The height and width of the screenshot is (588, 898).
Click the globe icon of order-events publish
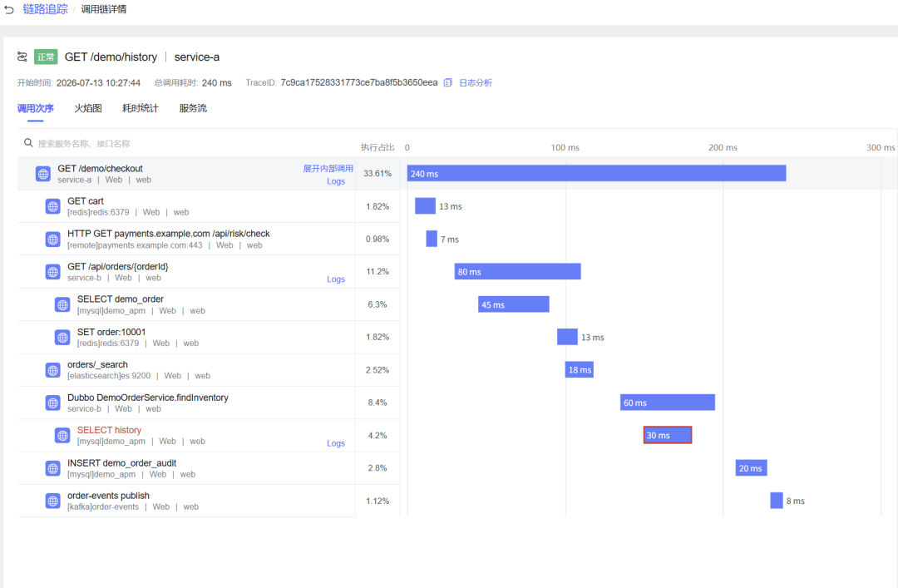click(x=52, y=501)
